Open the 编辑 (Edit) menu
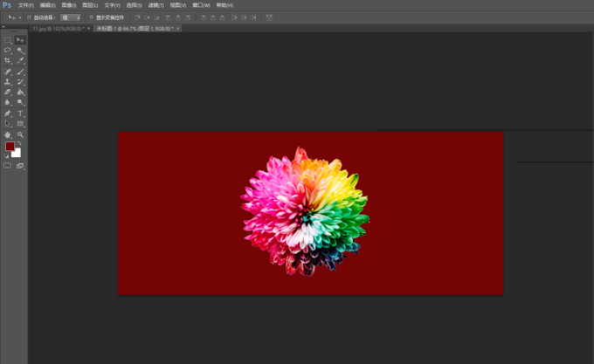The height and width of the screenshot is (364, 594). click(48, 5)
